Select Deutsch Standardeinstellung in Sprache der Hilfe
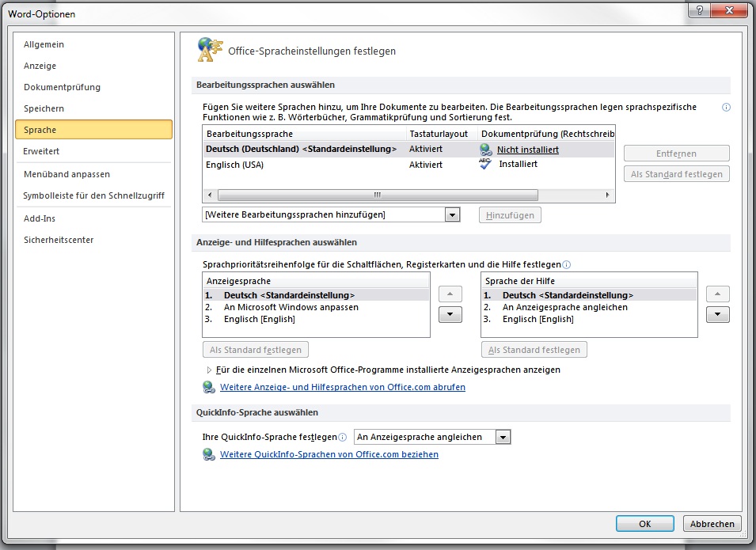Image resolution: width=756 pixels, height=550 pixels. [x=589, y=295]
